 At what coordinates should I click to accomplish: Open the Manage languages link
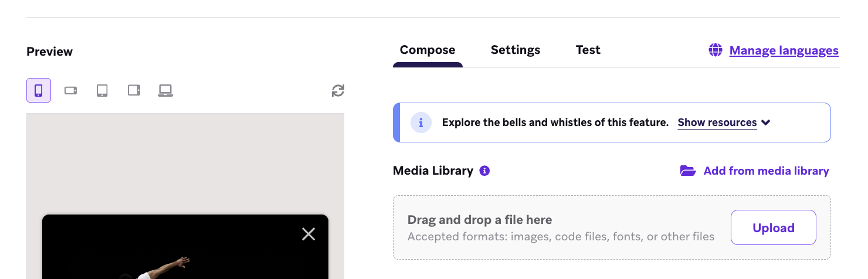(x=784, y=50)
